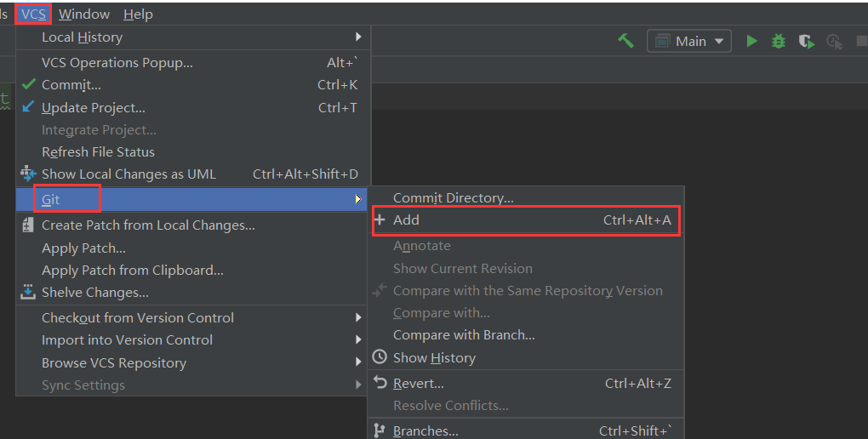Select Commit... menu entry

tap(193, 85)
